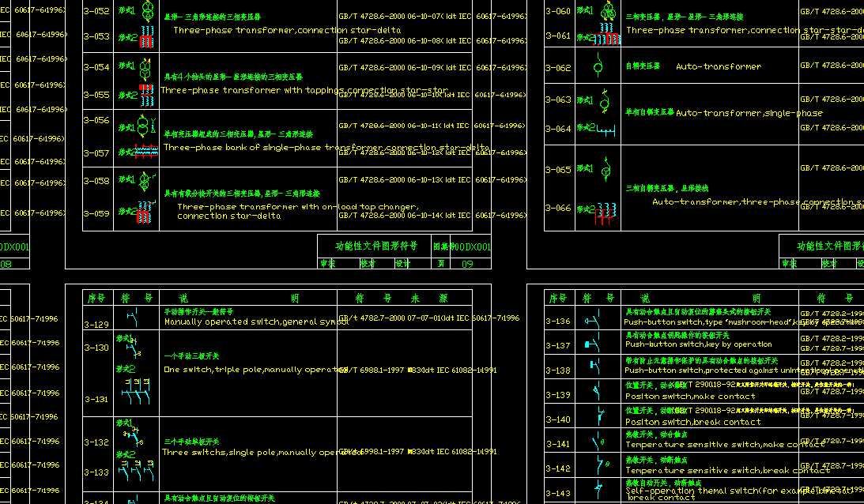Screen dimensions: 864x504
Task: Select 'Self-operation themal switch' description
Action: click(738, 494)
